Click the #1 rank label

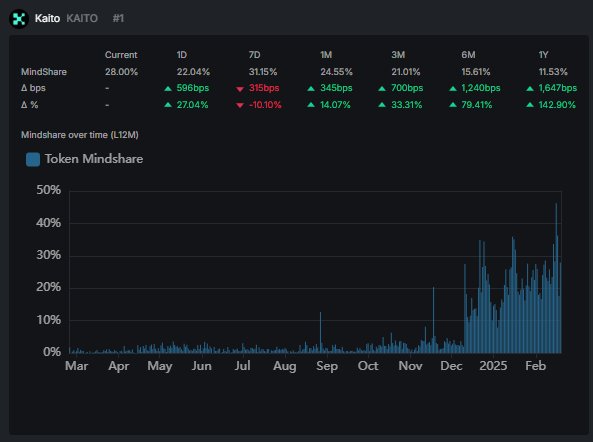point(118,18)
